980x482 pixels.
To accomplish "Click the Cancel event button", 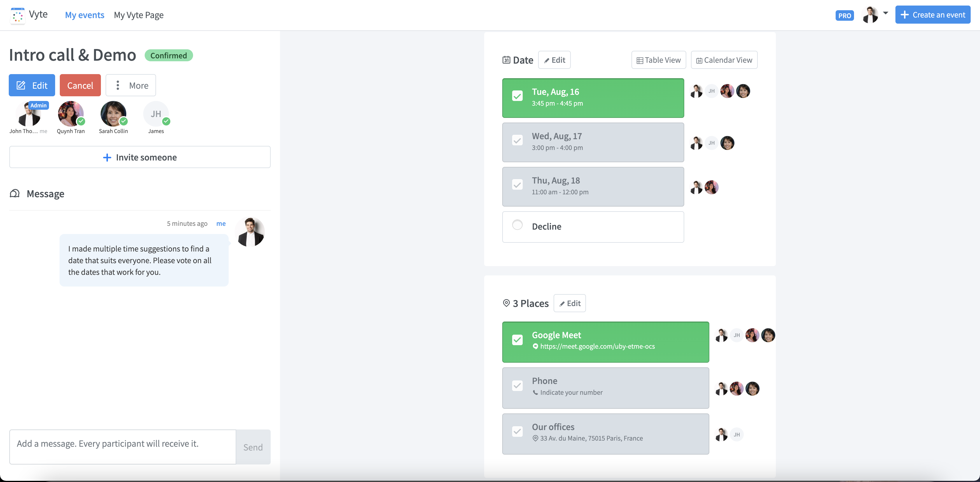I will tap(80, 85).
